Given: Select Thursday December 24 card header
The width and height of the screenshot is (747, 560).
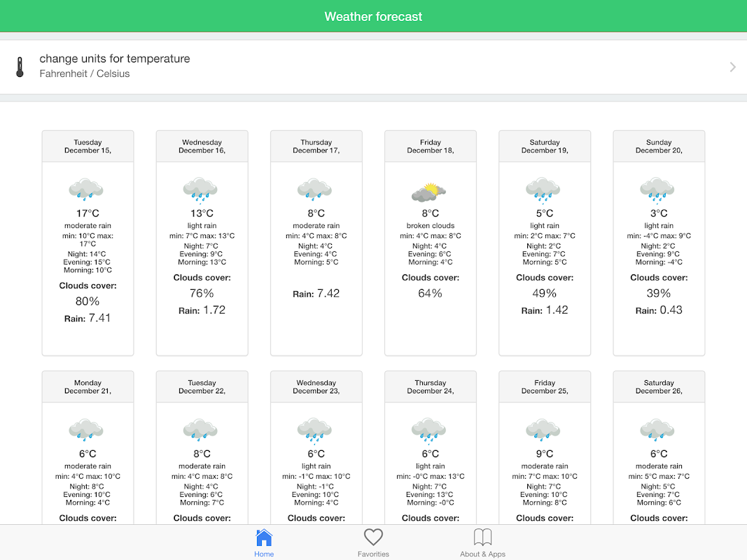Looking at the screenshot, I should pos(431,386).
